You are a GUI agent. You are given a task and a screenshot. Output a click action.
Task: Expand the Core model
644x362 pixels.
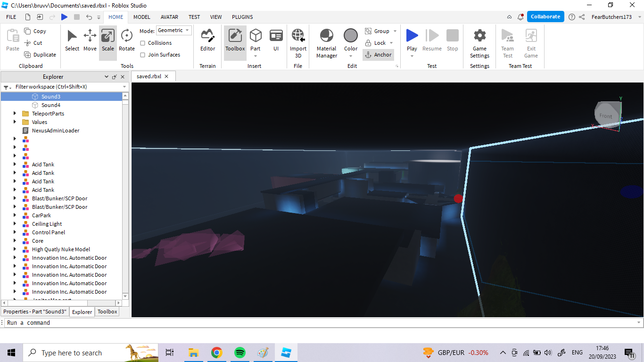click(x=15, y=241)
